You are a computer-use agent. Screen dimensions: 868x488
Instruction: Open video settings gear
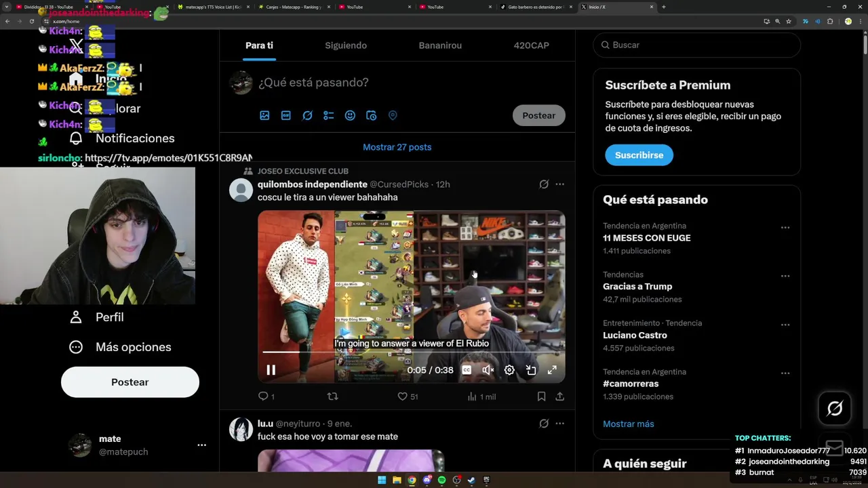509,370
